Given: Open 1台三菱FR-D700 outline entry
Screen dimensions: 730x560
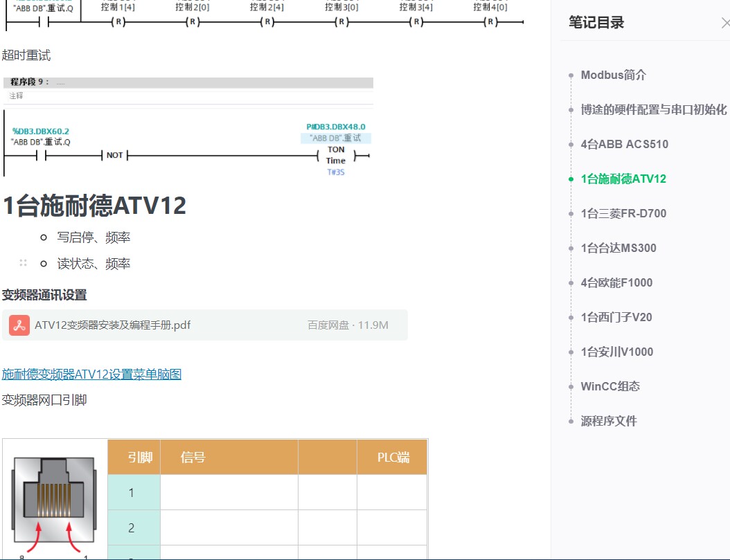Looking at the screenshot, I should point(623,213).
